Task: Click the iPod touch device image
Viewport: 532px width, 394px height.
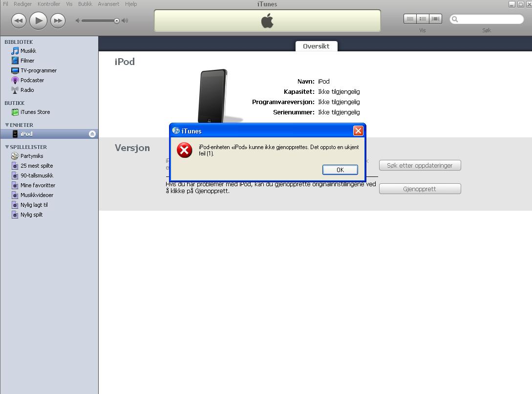Action: point(213,96)
